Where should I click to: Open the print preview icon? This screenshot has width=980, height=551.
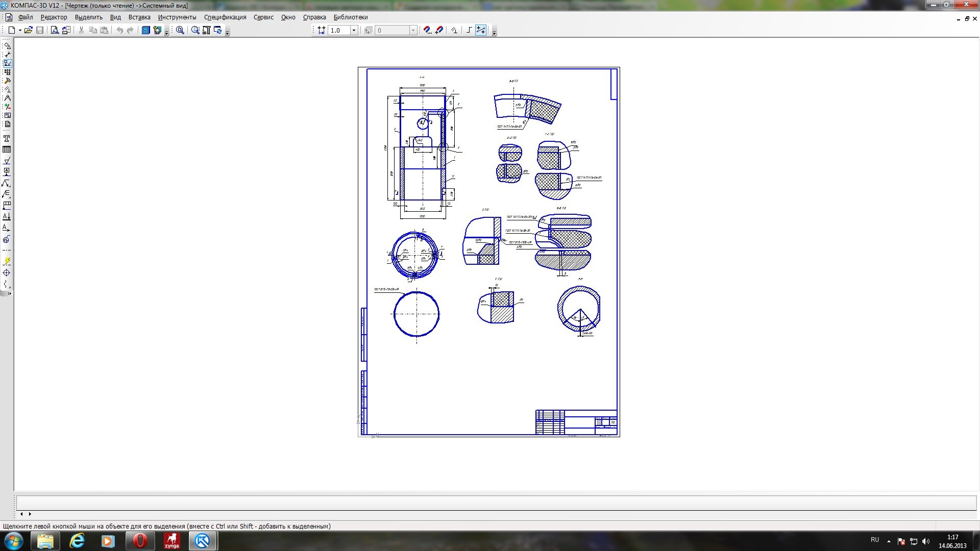click(x=55, y=31)
